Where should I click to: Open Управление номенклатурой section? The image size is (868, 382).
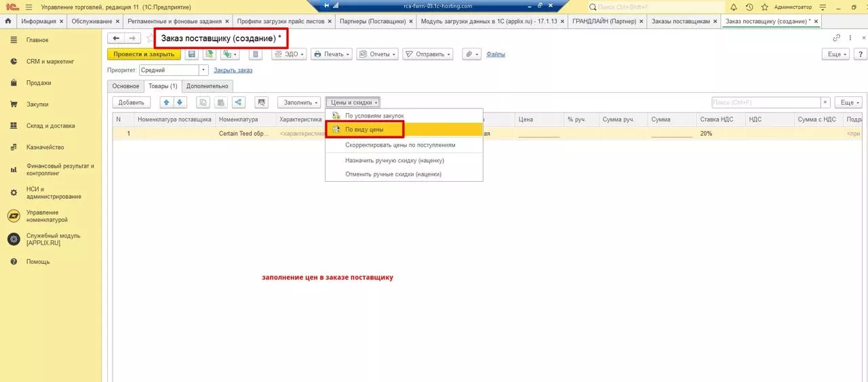[x=47, y=216]
